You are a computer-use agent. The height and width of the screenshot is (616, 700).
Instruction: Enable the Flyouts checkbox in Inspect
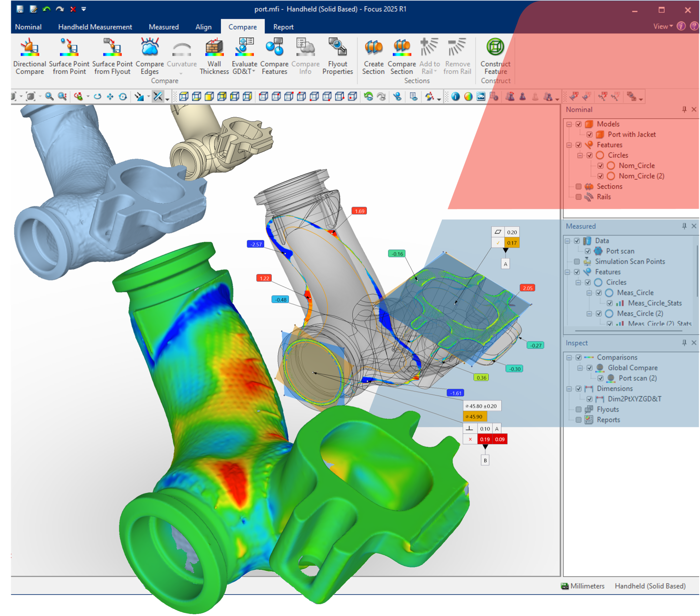(578, 409)
